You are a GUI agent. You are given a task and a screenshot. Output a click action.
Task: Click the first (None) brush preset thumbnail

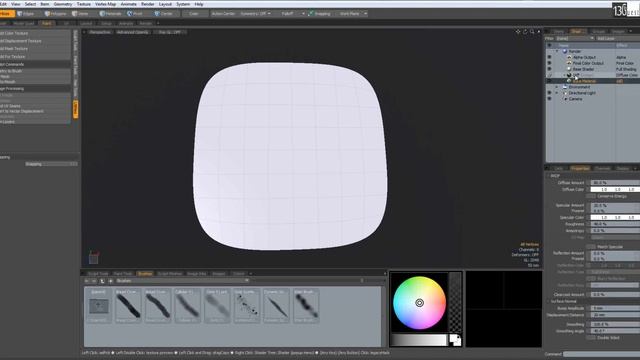click(98, 305)
